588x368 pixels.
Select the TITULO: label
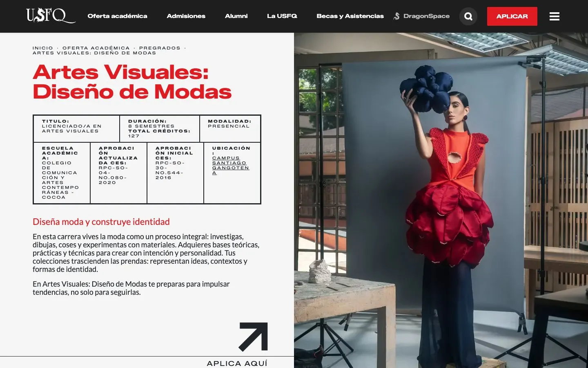56,121
